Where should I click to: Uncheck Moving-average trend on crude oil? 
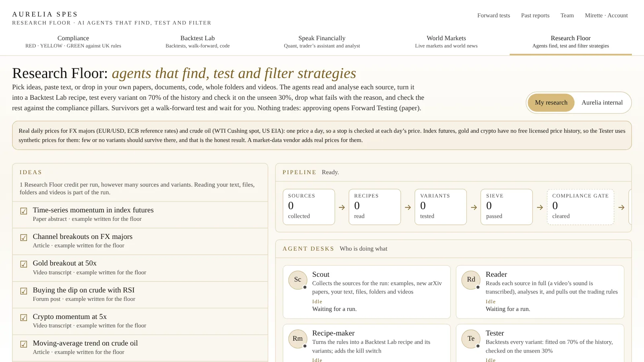click(x=24, y=344)
